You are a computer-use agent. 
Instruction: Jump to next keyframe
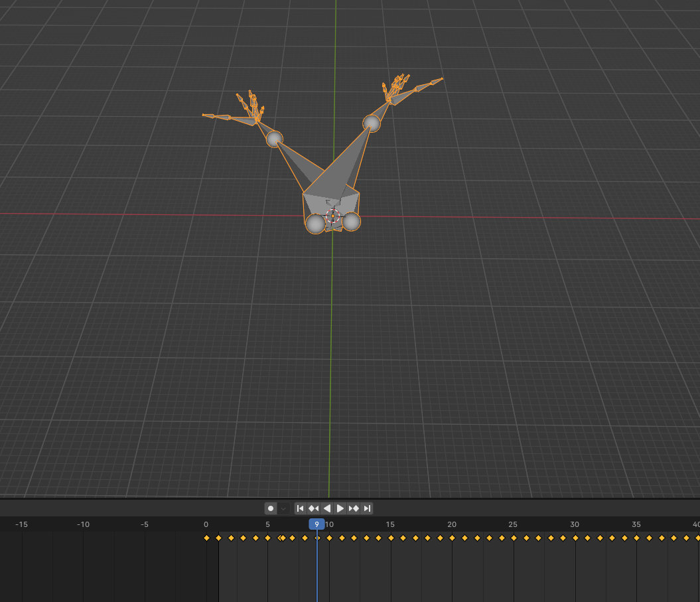354,508
